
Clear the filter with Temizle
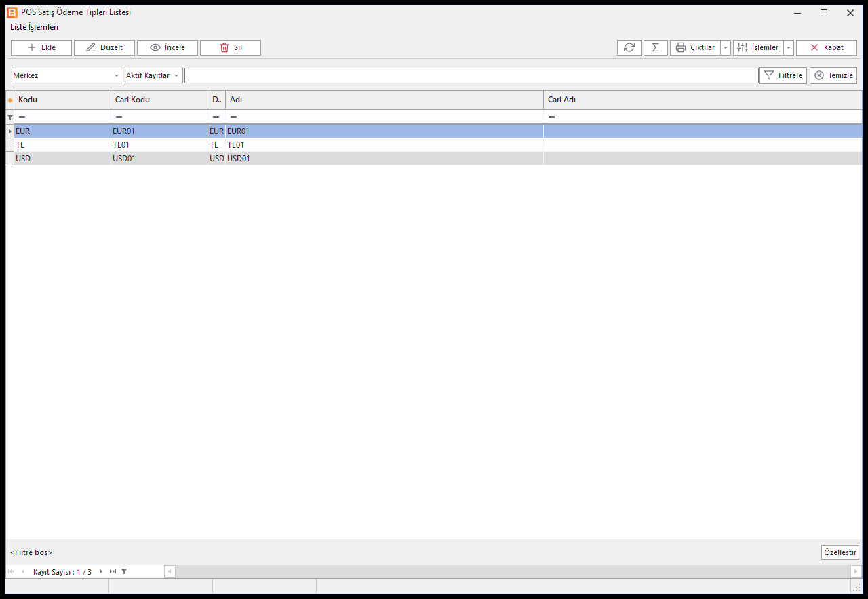833,75
